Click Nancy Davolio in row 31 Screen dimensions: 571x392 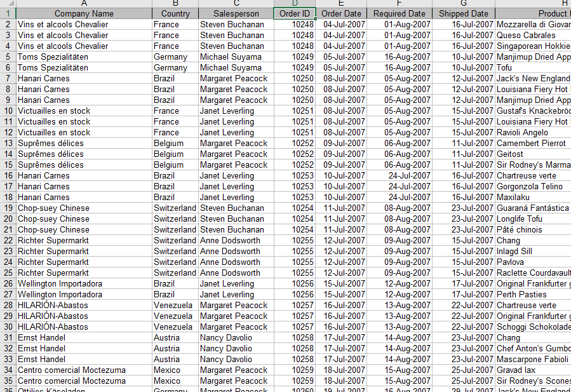236,338
